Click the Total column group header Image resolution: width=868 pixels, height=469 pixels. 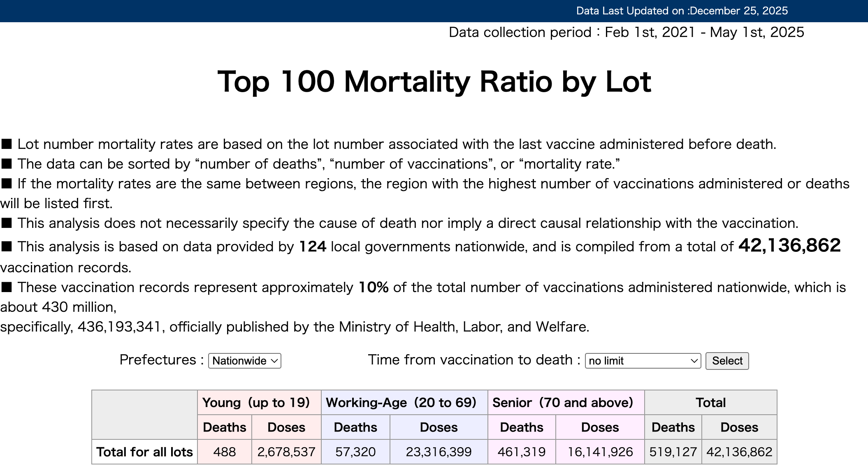click(710, 402)
